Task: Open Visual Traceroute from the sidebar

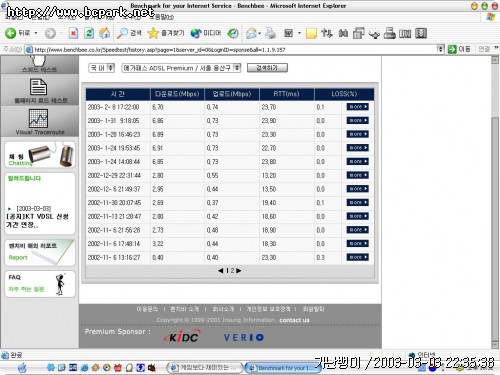Action: (x=39, y=122)
